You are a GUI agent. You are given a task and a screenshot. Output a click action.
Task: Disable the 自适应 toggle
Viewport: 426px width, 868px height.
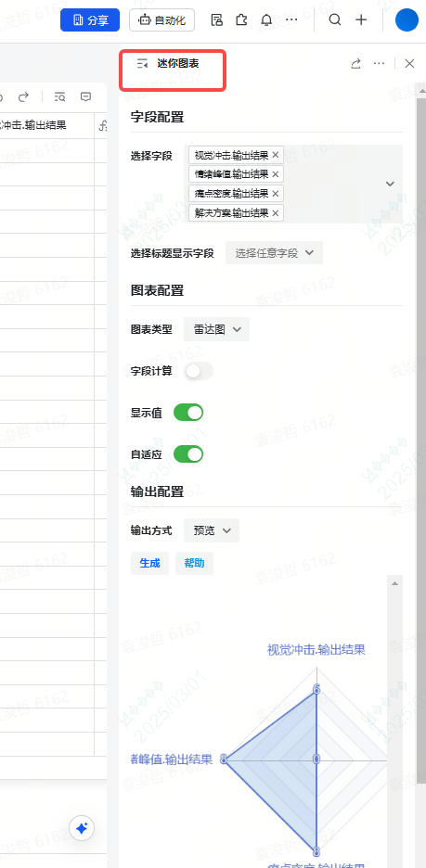click(x=188, y=454)
